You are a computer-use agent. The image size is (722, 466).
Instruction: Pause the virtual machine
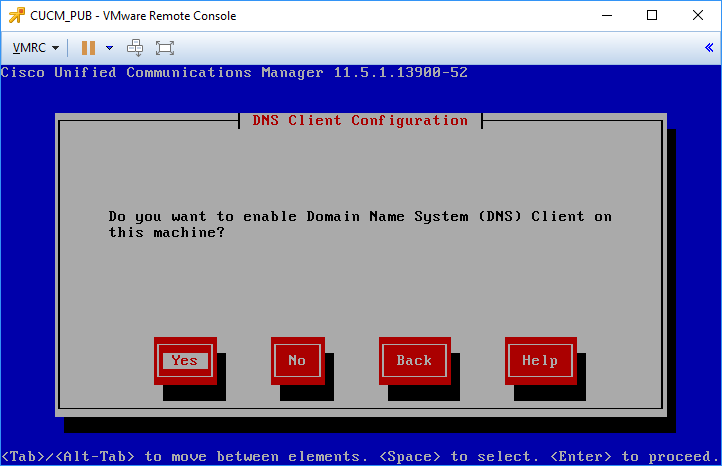(x=88, y=48)
